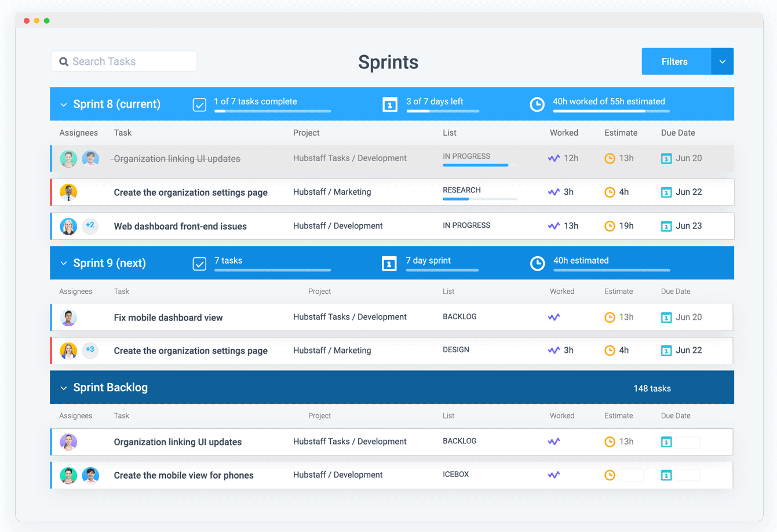
Task: Click the +3 assignees avatar badge
Action: pos(90,350)
